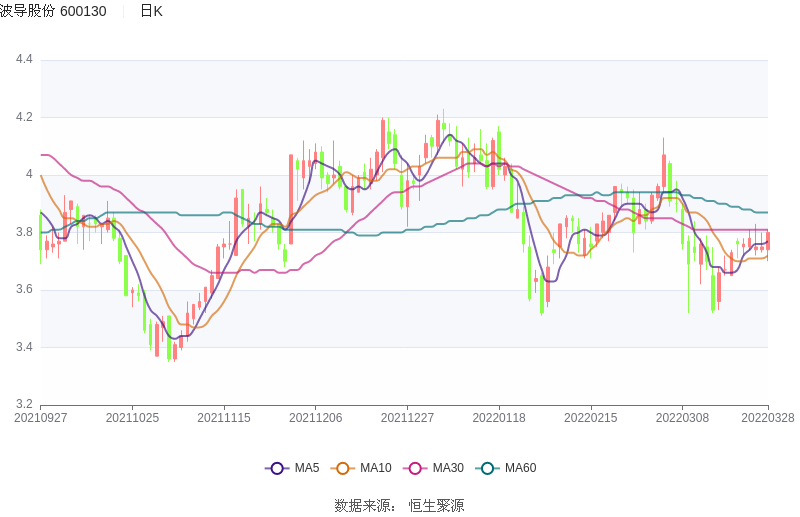Viewport: 800px width, 517px height.
Task: Select the 日K chart type label
Action: tap(151, 11)
